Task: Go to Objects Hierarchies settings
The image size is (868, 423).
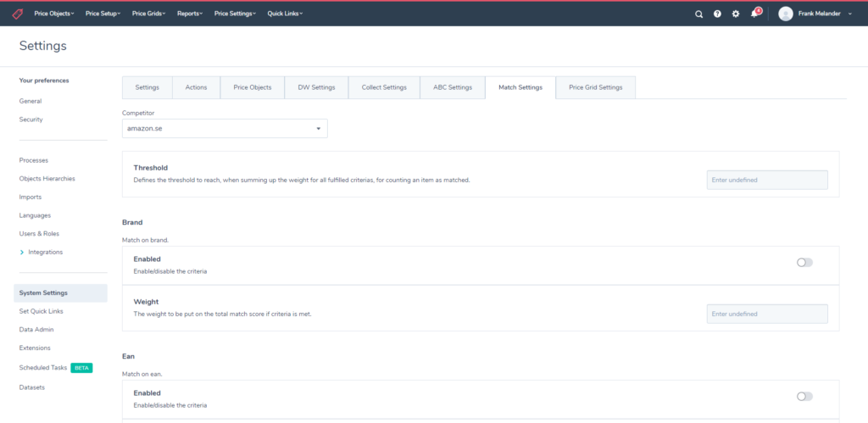Action: point(47,179)
